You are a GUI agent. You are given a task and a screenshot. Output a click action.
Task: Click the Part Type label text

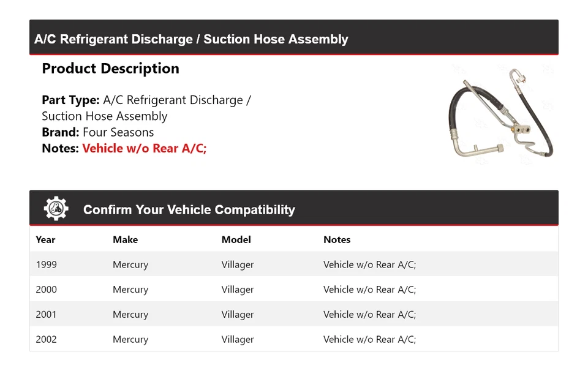click(70, 100)
